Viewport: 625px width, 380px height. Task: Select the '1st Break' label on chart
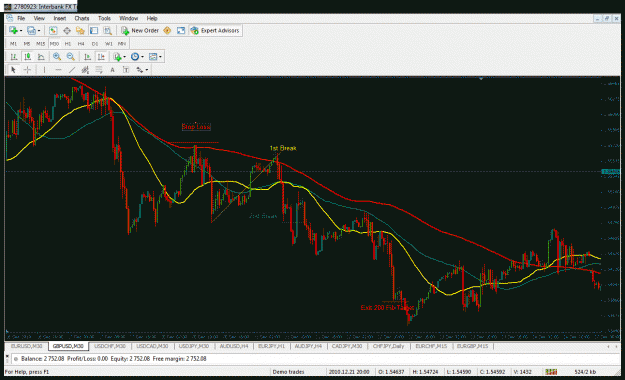283,148
